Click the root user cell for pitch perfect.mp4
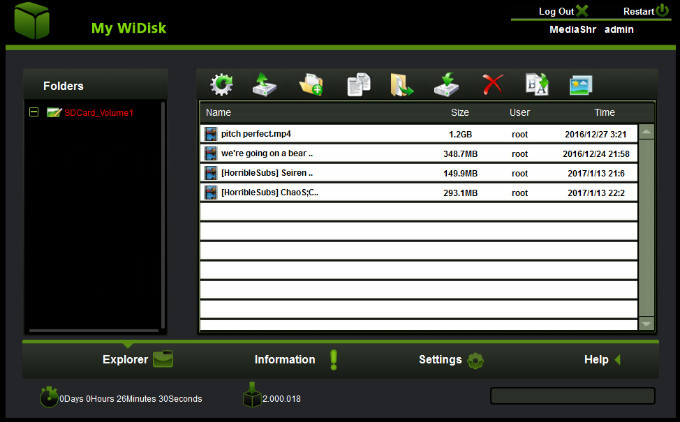Screen dimensions: 680x422 coord(520,134)
